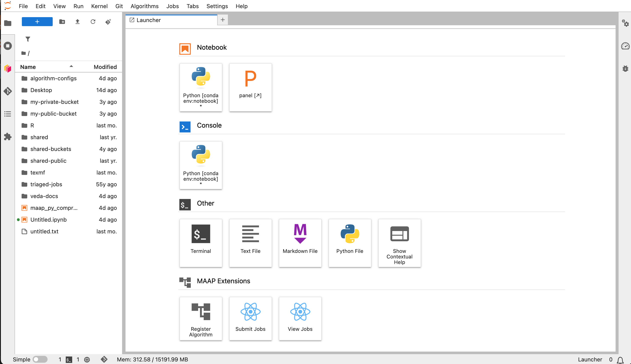Open Register Algorithm extension
631x364 pixels.
point(201,319)
